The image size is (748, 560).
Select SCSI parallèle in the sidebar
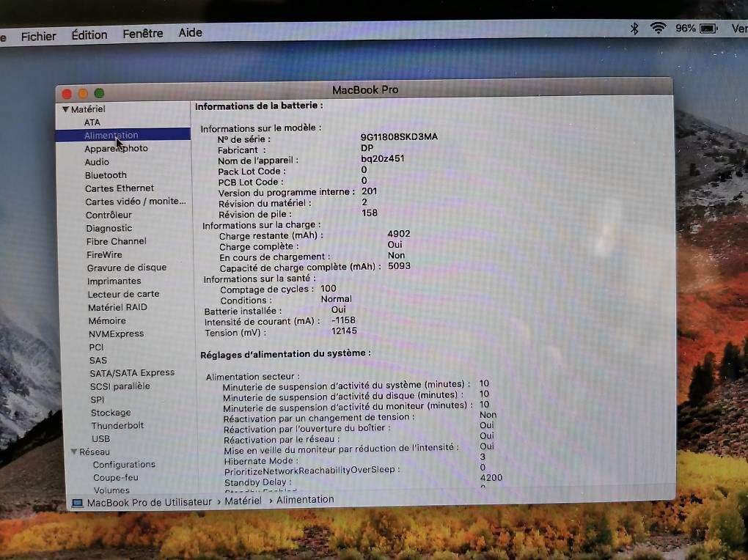(120, 386)
